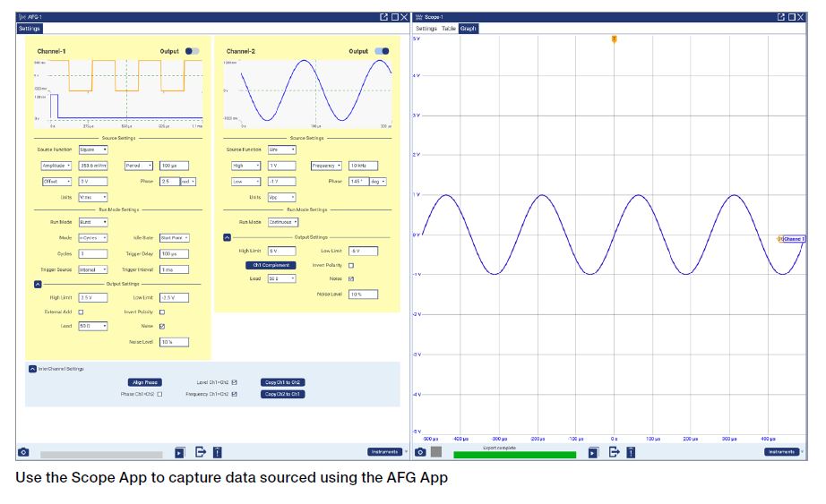
Task: Click the info icon in AFG toolbar
Action: tap(217, 452)
